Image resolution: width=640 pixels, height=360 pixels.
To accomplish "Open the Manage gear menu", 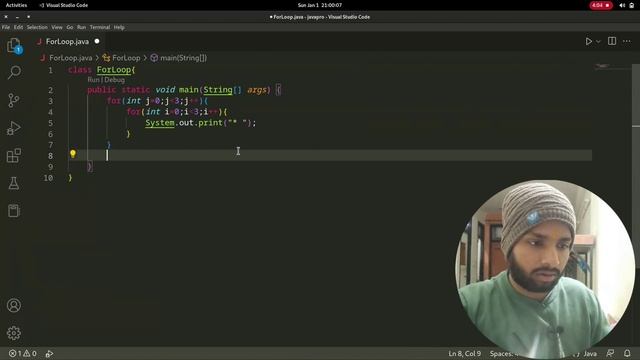I will tap(13, 333).
